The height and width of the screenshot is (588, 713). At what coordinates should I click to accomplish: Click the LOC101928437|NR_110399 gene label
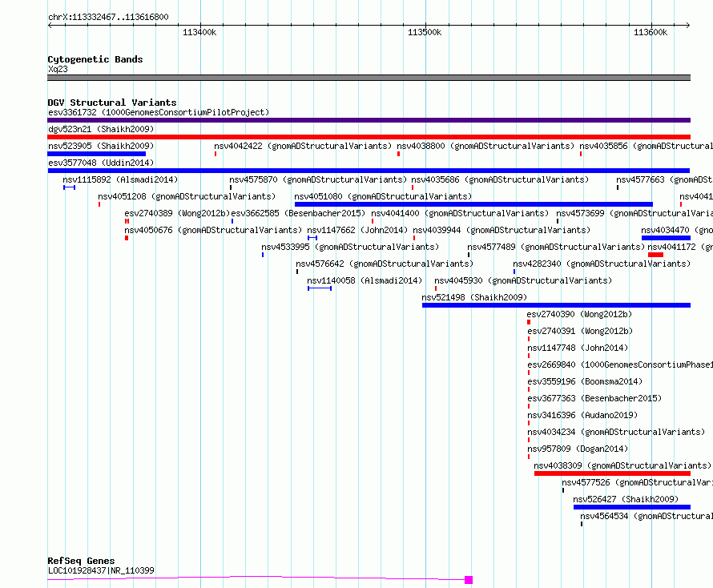pos(101,570)
